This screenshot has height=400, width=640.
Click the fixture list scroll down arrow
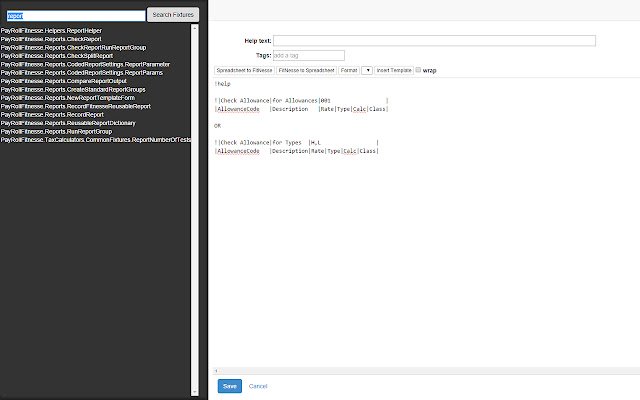click(195, 392)
